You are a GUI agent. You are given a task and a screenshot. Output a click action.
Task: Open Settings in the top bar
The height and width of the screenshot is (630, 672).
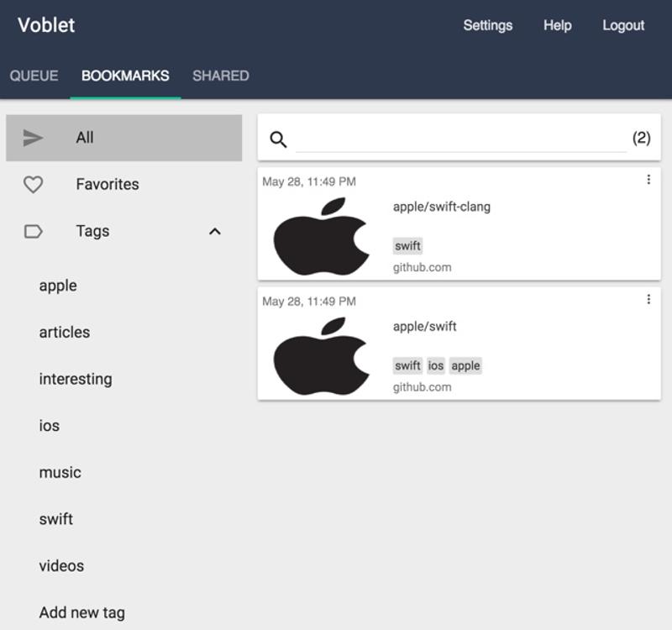487,25
